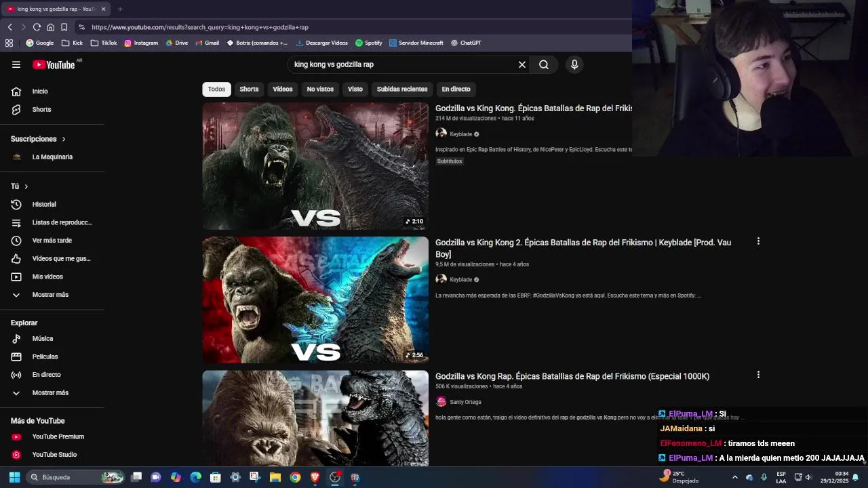Image resolution: width=868 pixels, height=488 pixels.
Task: Open the Drive bookmark
Action: pos(177,43)
